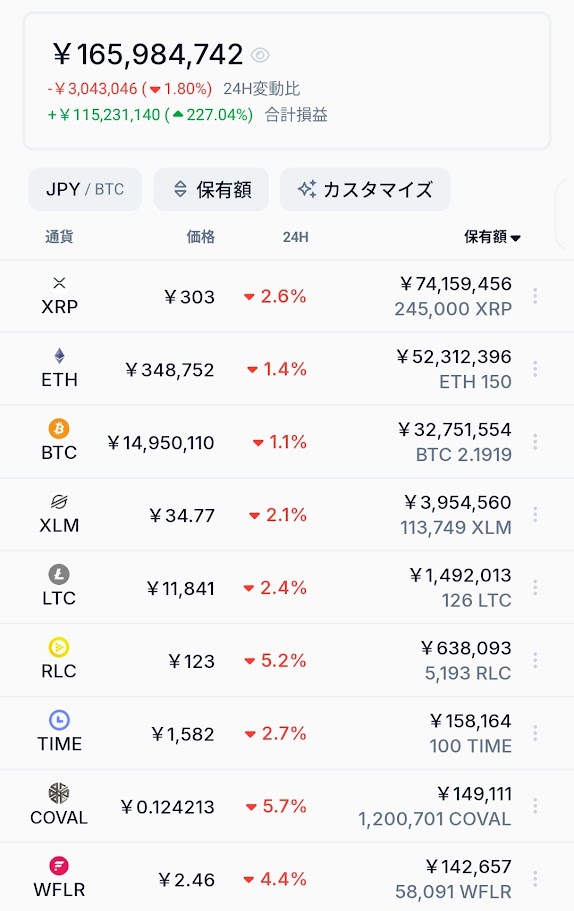Viewport: 574px width, 911px height.
Task: Tap the blue TIME clock icon
Action: coord(59,720)
